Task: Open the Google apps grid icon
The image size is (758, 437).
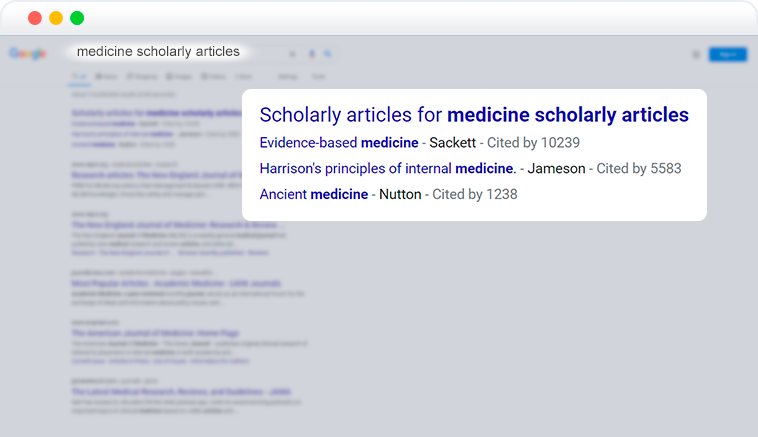Action: tap(696, 54)
